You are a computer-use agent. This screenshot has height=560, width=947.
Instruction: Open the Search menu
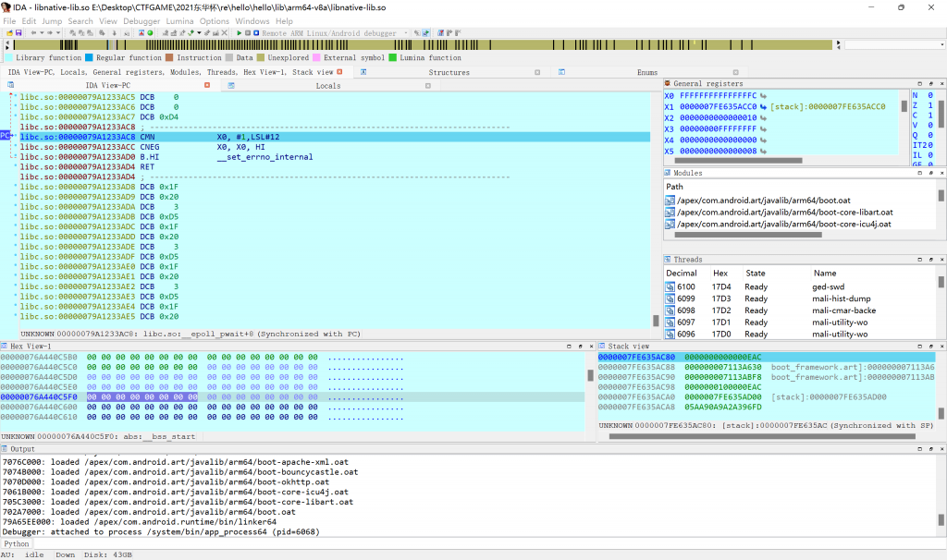pyautogui.click(x=80, y=21)
